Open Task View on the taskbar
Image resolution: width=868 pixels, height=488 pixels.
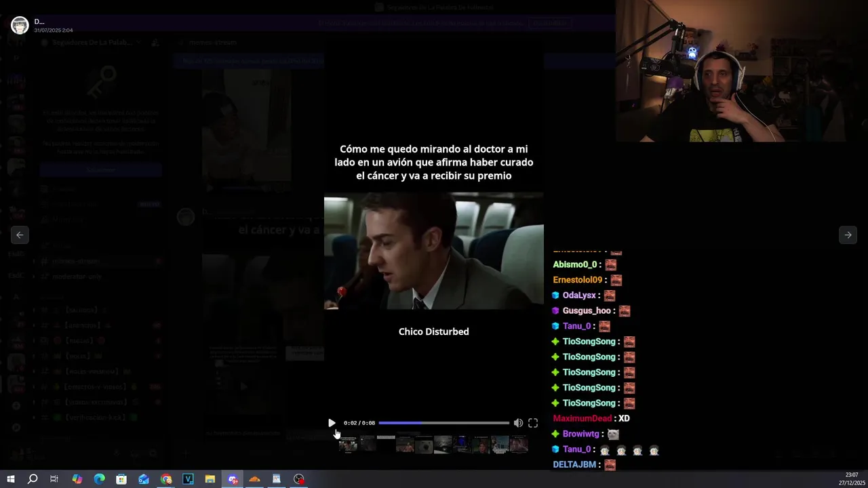(54, 479)
